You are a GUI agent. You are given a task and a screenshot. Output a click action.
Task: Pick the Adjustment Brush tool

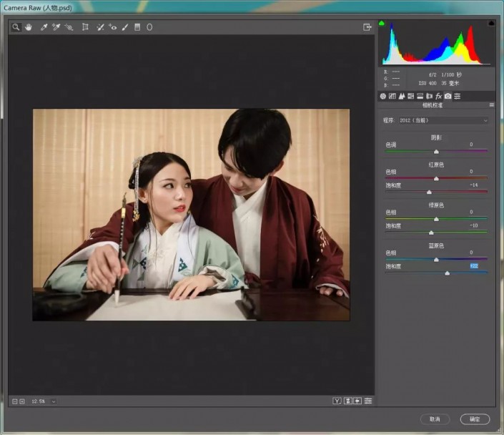(125, 27)
